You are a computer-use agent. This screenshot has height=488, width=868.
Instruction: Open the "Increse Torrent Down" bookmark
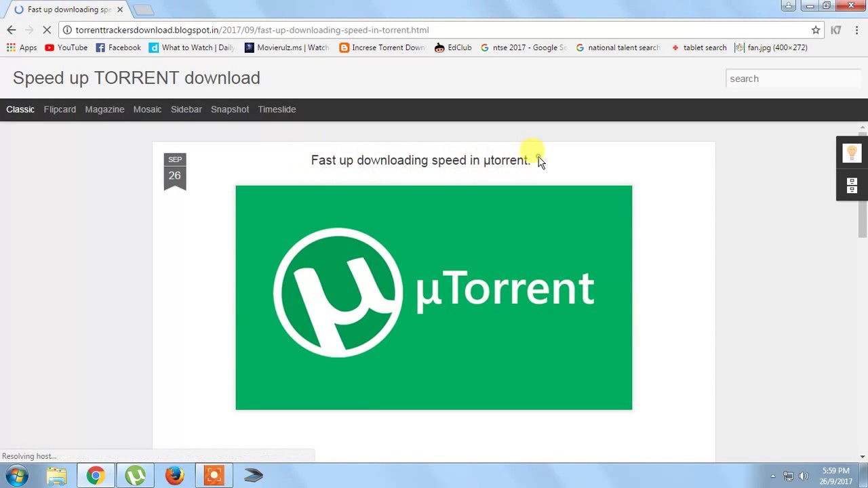point(382,47)
